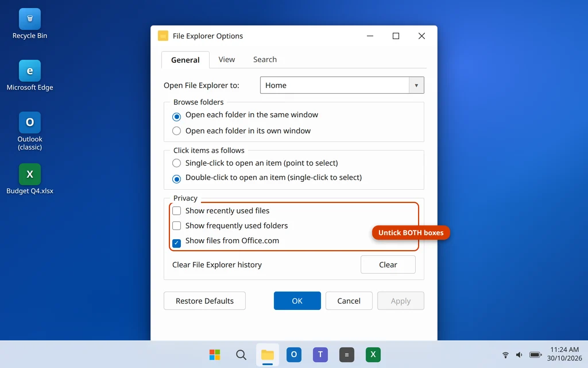Tick Show frequently used folders checkbox
The height and width of the screenshot is (368, 588).
coord(177,225)
